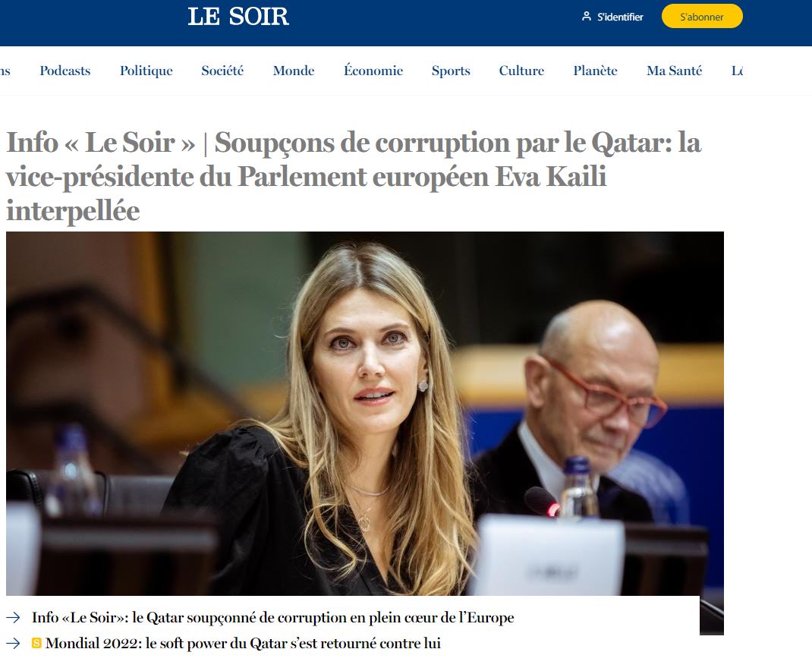Open article about Qatar corruption in Europe
The height and width of the screenshot is (671, 812).
point(272,618)
